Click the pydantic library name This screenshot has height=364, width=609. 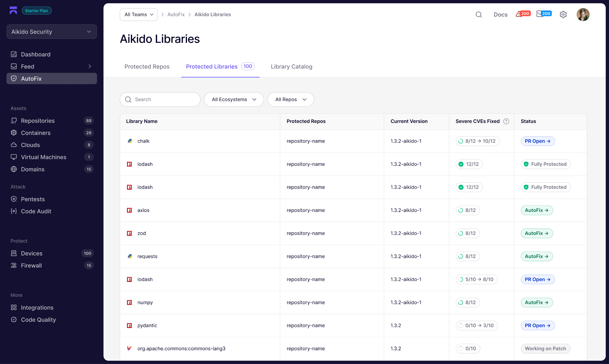[x=147, y=325]
